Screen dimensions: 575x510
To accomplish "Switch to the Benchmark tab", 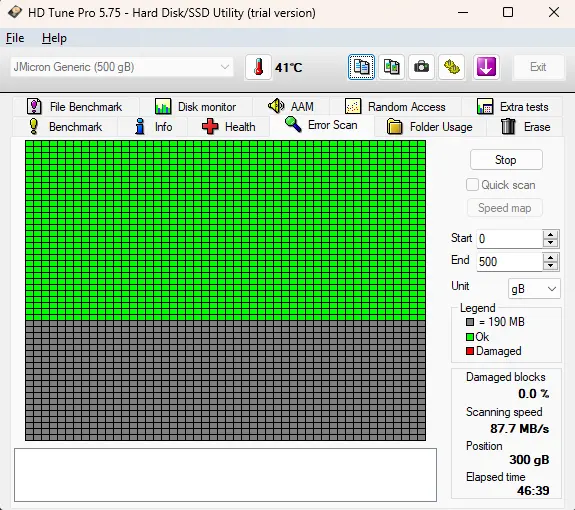I will tap(65, 127).
